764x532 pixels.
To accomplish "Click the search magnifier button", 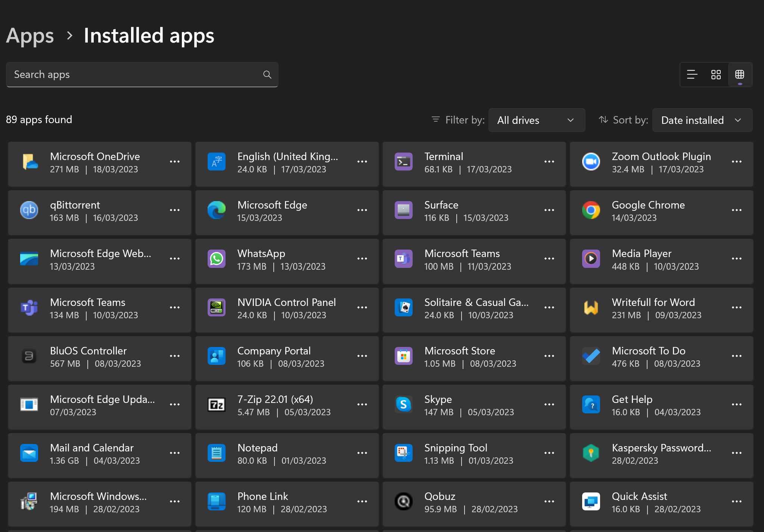I will coord(267,75).
